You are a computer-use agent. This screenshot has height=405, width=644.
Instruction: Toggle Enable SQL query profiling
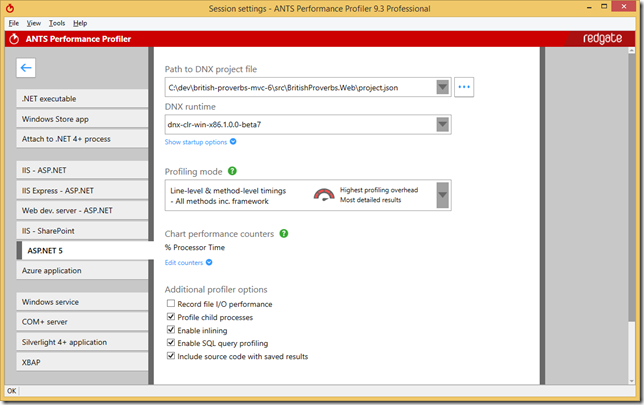(x=171, y=343)
